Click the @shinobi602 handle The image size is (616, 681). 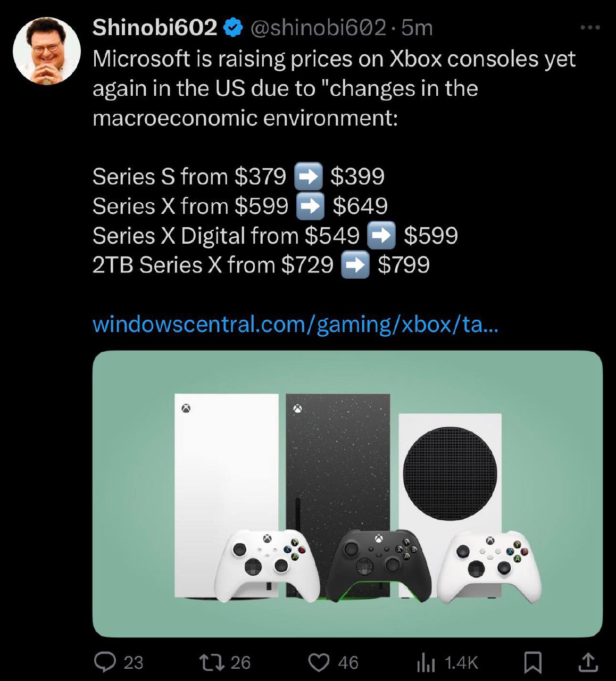(318, 28)
